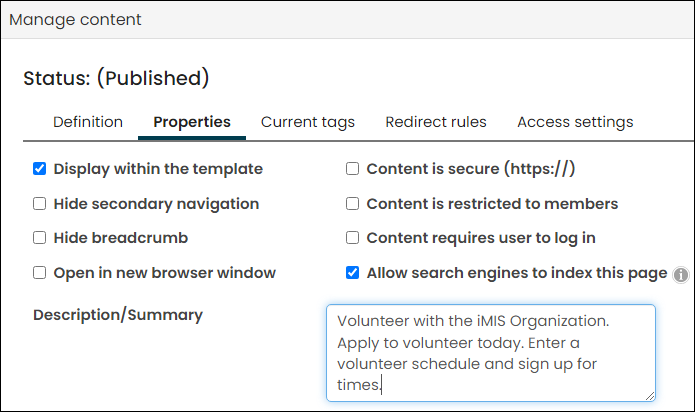
Task: Click the Hide breadcrumb label text
Action: point(121,238)
